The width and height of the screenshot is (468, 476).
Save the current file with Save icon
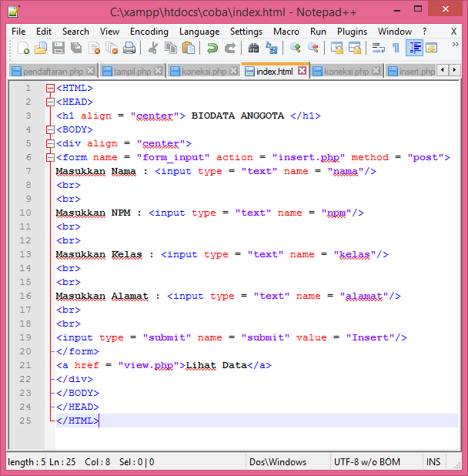coord(58,49)
